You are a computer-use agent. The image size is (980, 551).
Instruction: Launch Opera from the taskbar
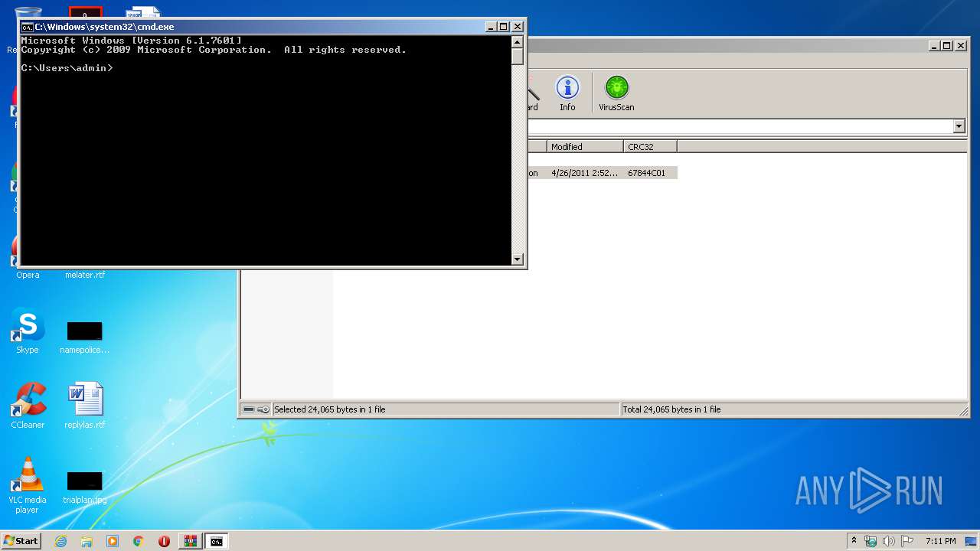tap(164, 541)
